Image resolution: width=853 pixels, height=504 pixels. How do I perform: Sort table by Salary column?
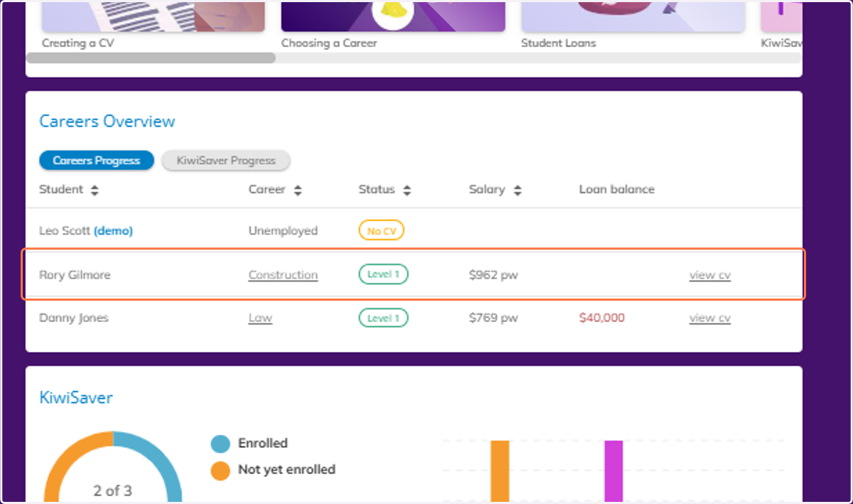(x=495, y=190)
